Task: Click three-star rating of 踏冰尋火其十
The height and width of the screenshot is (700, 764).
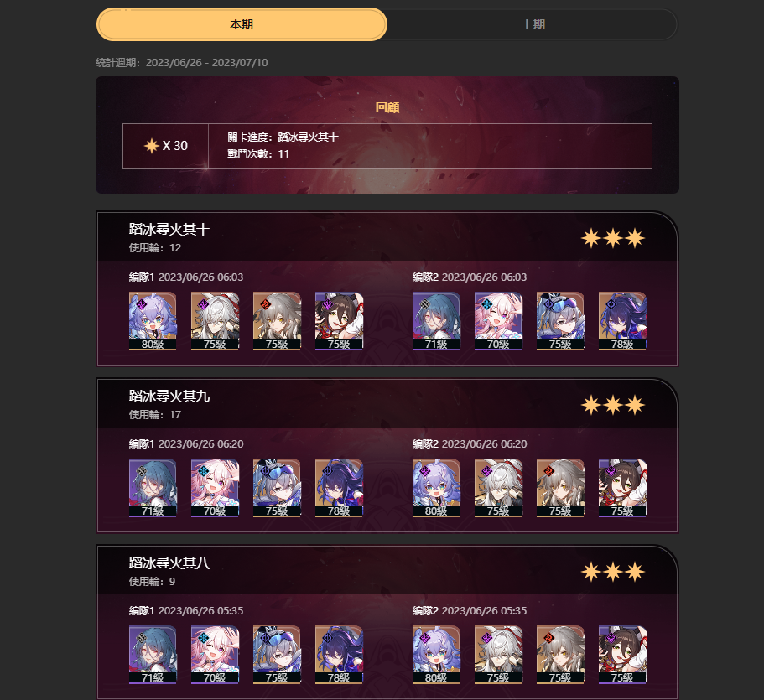Action: click(x=613, y=238)
